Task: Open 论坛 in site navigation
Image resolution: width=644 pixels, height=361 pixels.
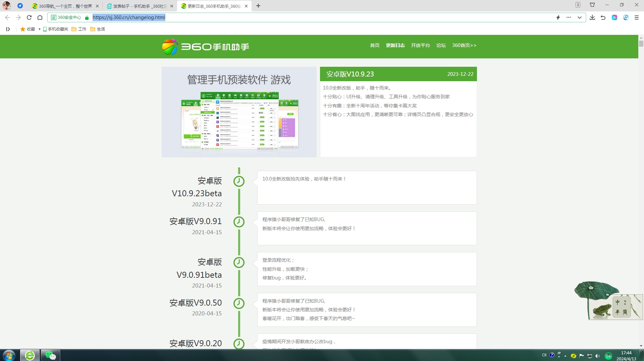Action: pos(441,45)
